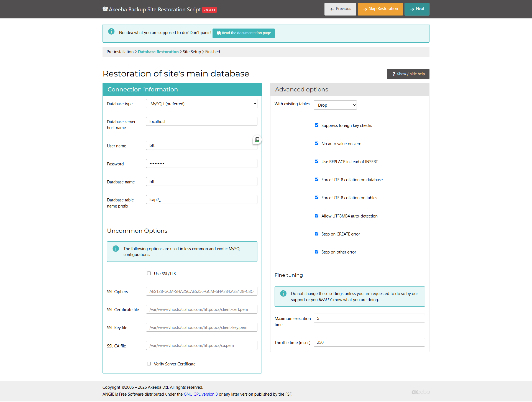The width and height of the screenshot is (532, 402).
Task: Select the Pre-installation breadcrumb step
Action: tap(120, 52)
